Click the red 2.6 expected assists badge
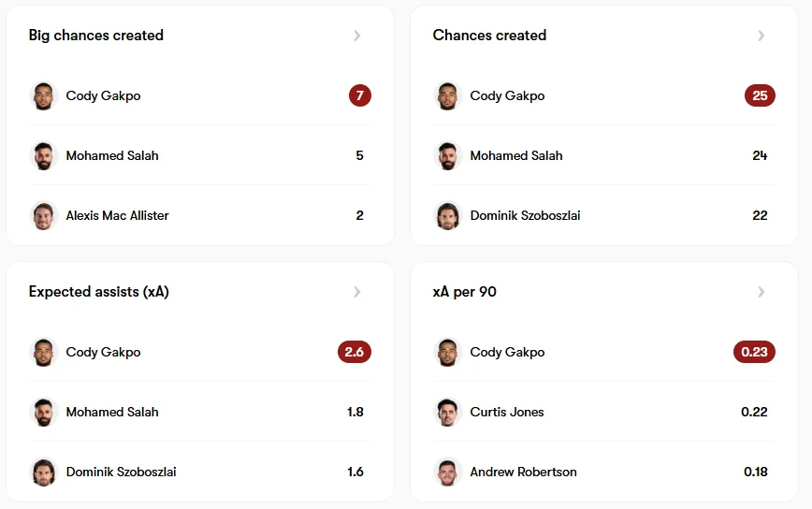This screenshot has height=509, width=812. click(355, 352)
